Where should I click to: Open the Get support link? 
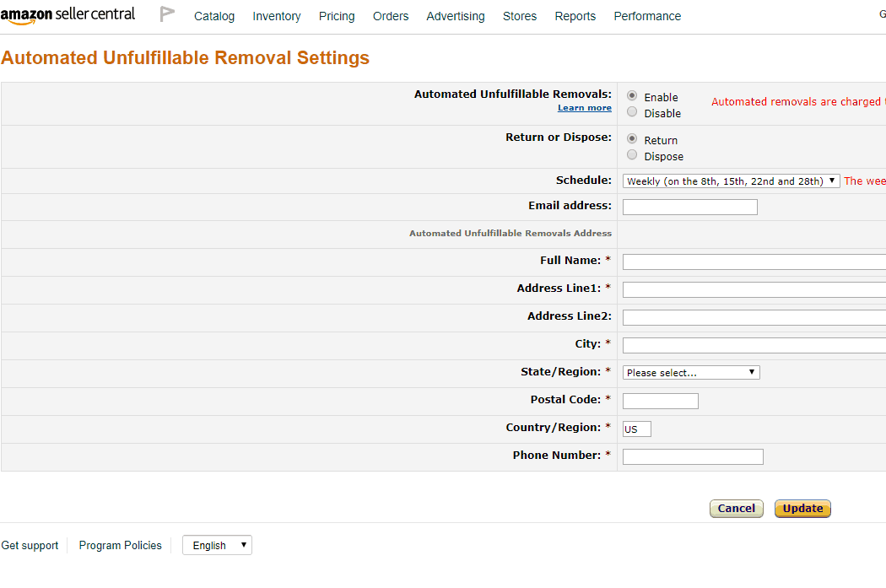tap(30, 546)
